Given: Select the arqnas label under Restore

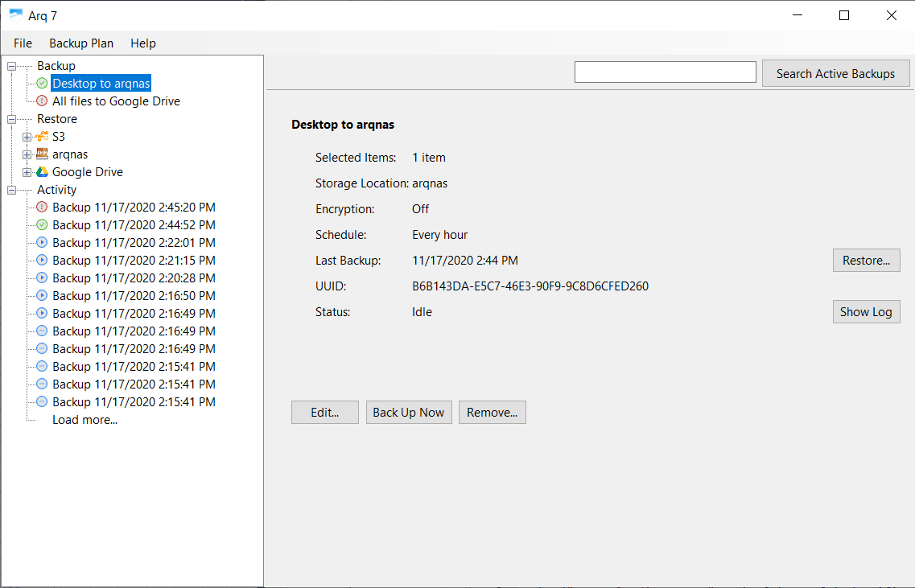Looking at the screenshot, I should (x=70, y=154).
